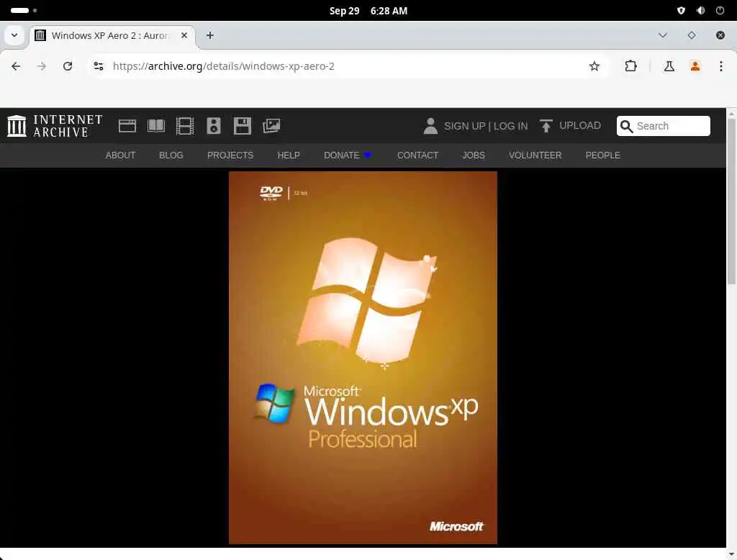The height and width of the screenshot is (560, 737).
Task: Click the SIGN UP link
Action: 464,126
